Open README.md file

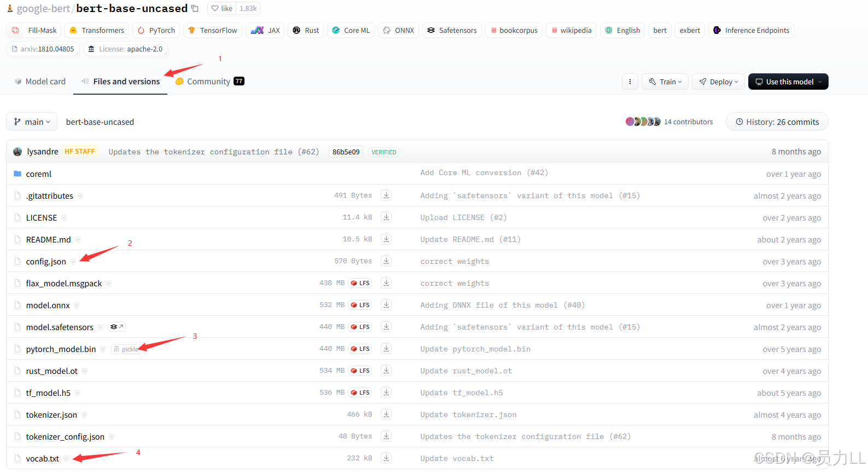48,239
